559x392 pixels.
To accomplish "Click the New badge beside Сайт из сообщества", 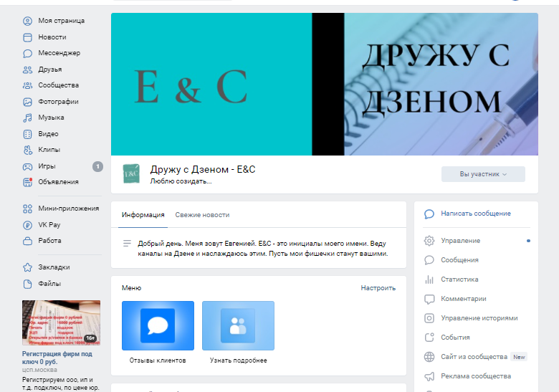I will tap(519, 357).
